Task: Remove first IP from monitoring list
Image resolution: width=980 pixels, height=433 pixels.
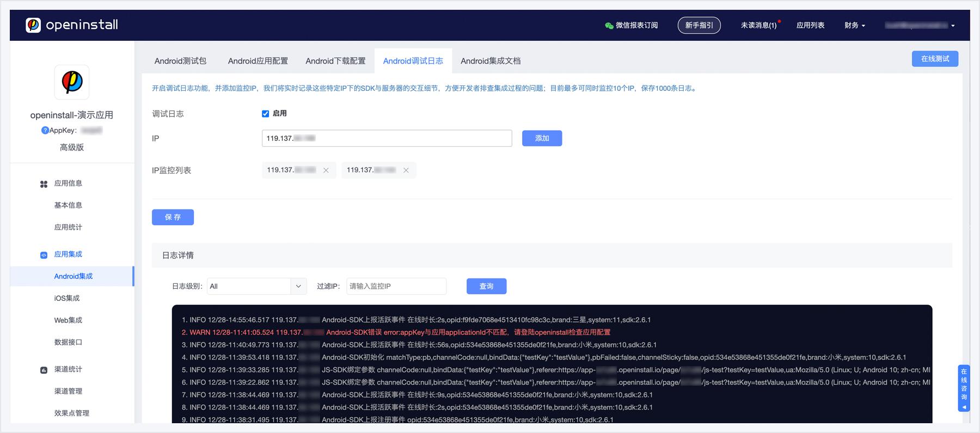Action: (326, 170)
